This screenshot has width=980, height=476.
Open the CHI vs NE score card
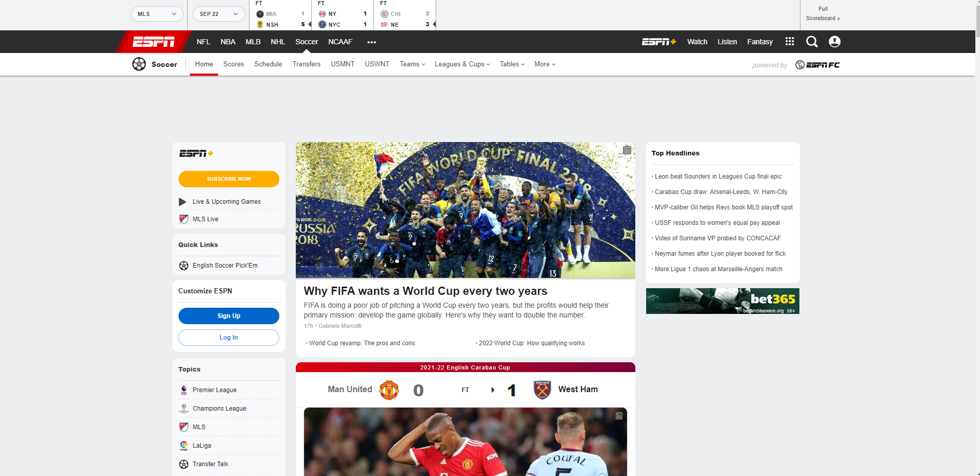405,15
